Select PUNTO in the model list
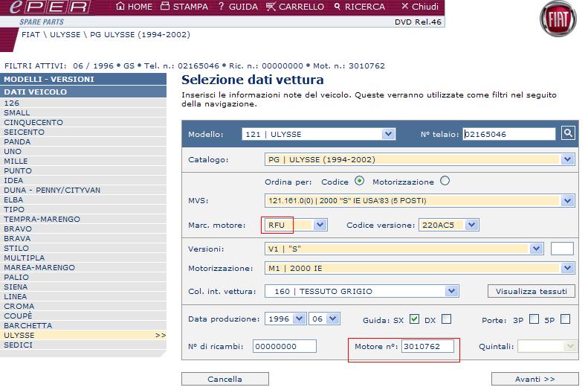This screenshot has width=588, height=390. click(x=18, y=171)
